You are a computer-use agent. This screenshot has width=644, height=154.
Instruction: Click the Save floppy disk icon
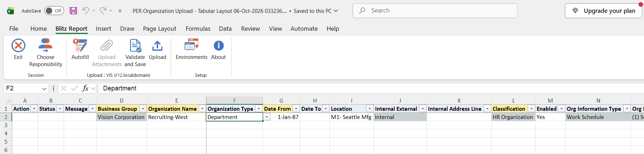pos(73,11)
